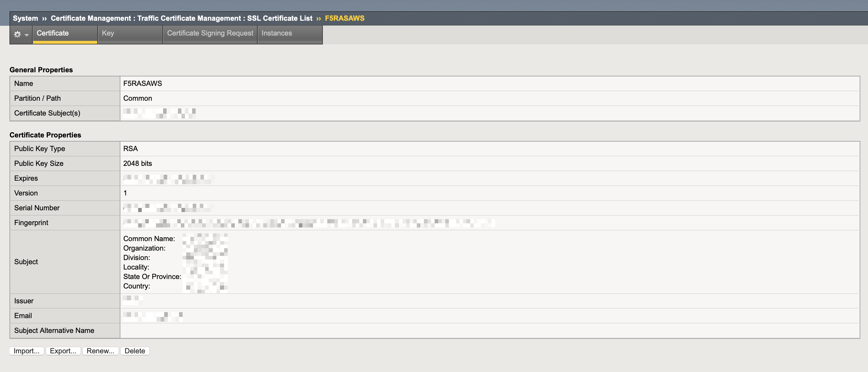
Task: Select the Name value F5RASAWS
Action: (x=143, y=84)
